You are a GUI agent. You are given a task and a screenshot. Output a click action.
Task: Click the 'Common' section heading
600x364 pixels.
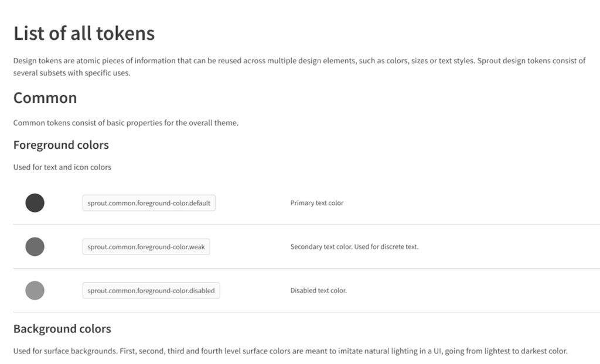(45, 98)
